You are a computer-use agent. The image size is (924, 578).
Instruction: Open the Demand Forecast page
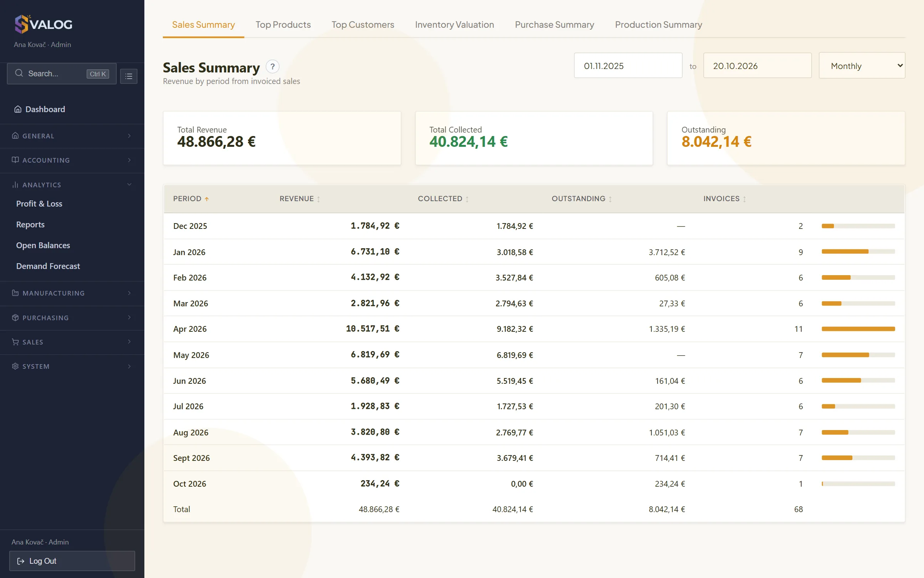click(48, 266)
